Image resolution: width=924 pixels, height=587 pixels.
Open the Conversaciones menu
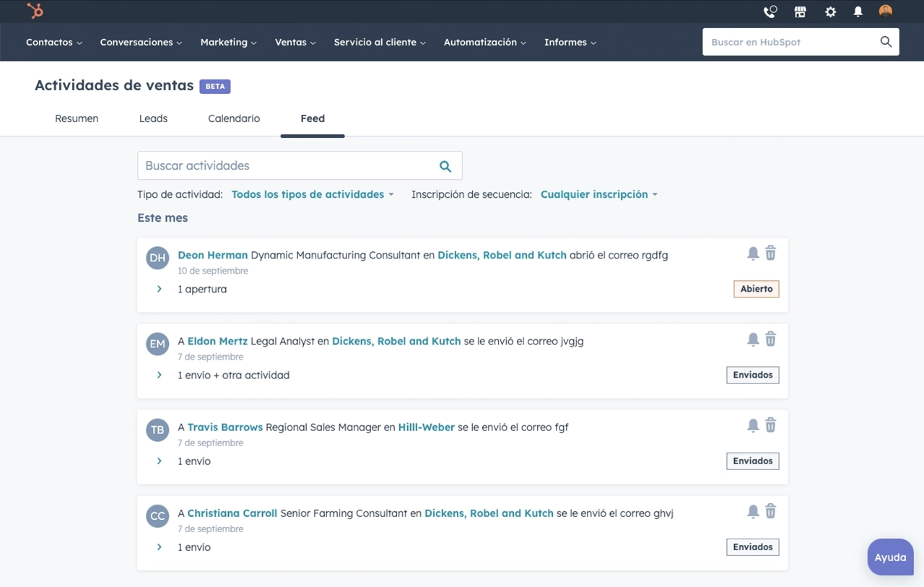[141, 42]
